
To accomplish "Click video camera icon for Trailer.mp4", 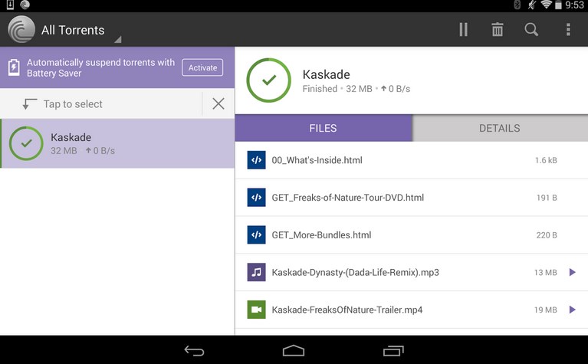I will pyautogui.click(x=257, y=310).
